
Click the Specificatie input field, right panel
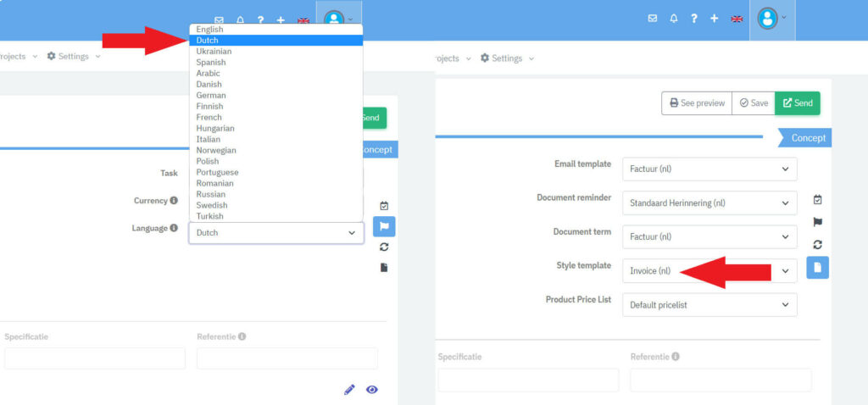[x=528, y=380]
